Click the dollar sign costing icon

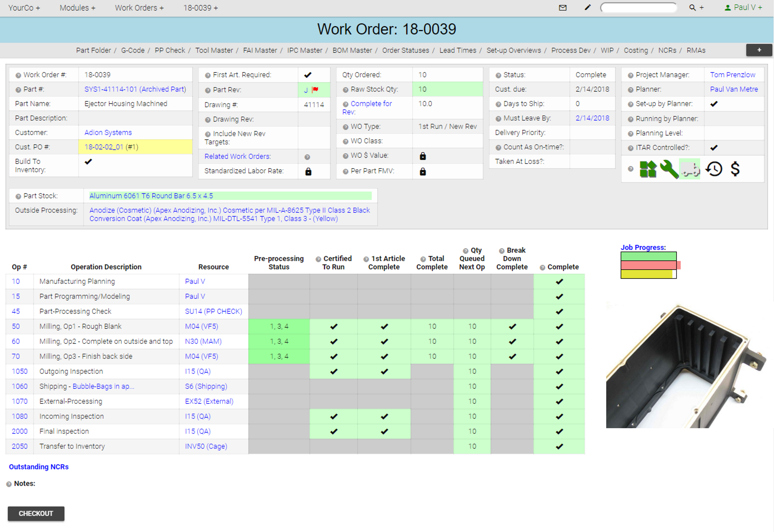coord(735,169)
